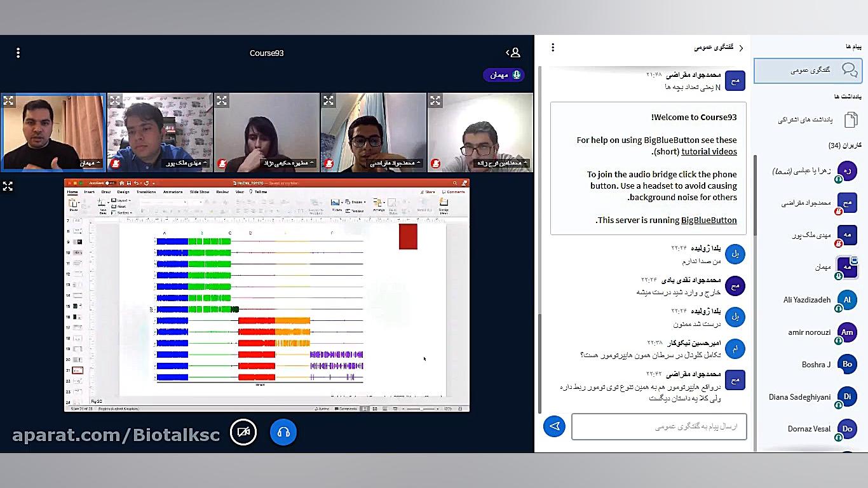This screenshot has height=488, width=868.
Task: Open the chat options three-dot menu
Action: point(553,48)
